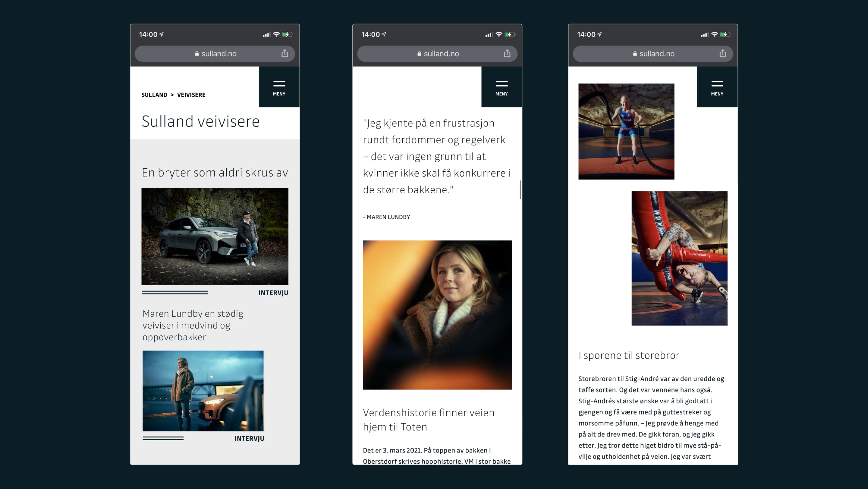Tap the battery icon on the right phone status bar
The height and width of the screenshot is (489, 868).
pos(725,34)
